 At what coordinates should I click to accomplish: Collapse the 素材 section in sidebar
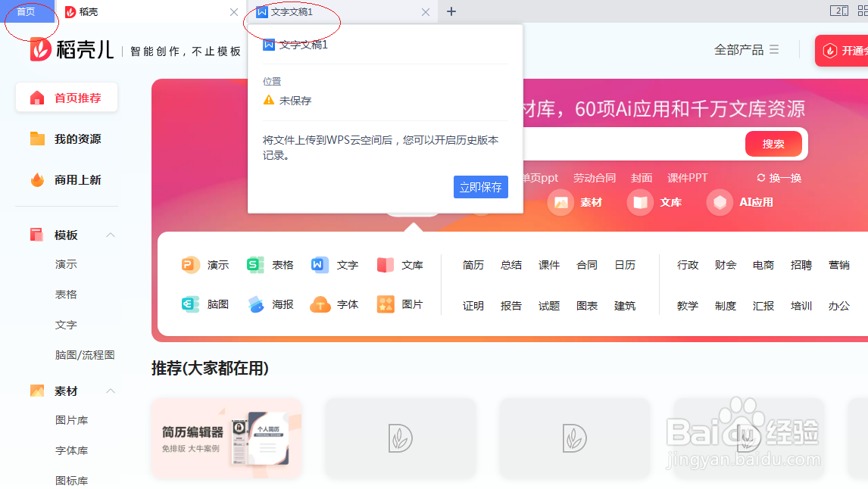click(111, 391)
